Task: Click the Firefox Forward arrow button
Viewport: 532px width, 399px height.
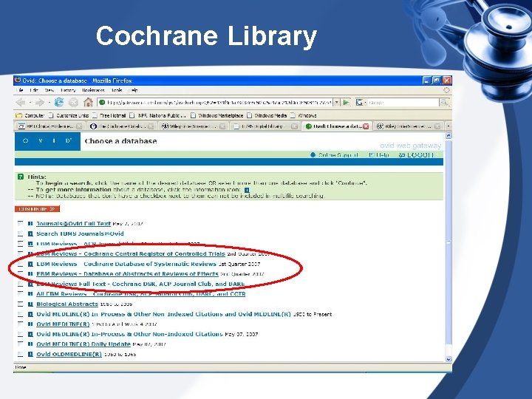Action: [x=40, y=102]
